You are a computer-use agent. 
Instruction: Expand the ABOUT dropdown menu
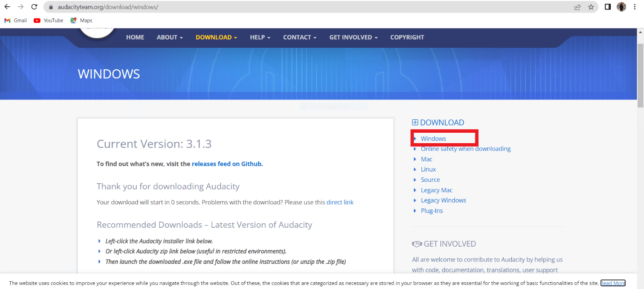(170, 37)
